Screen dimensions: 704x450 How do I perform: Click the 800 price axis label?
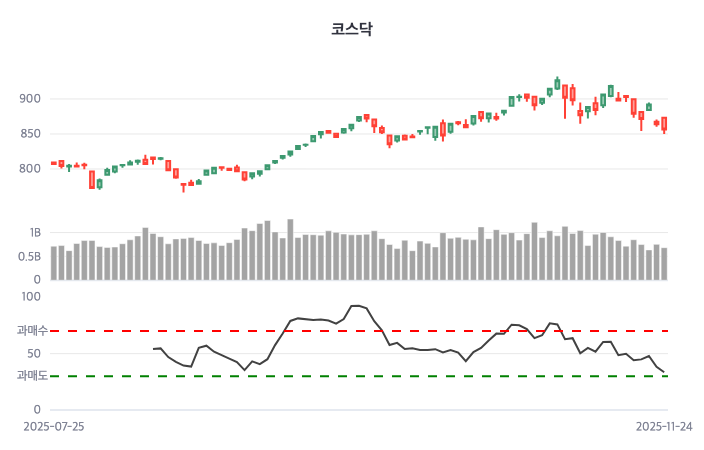coord(30,168)
